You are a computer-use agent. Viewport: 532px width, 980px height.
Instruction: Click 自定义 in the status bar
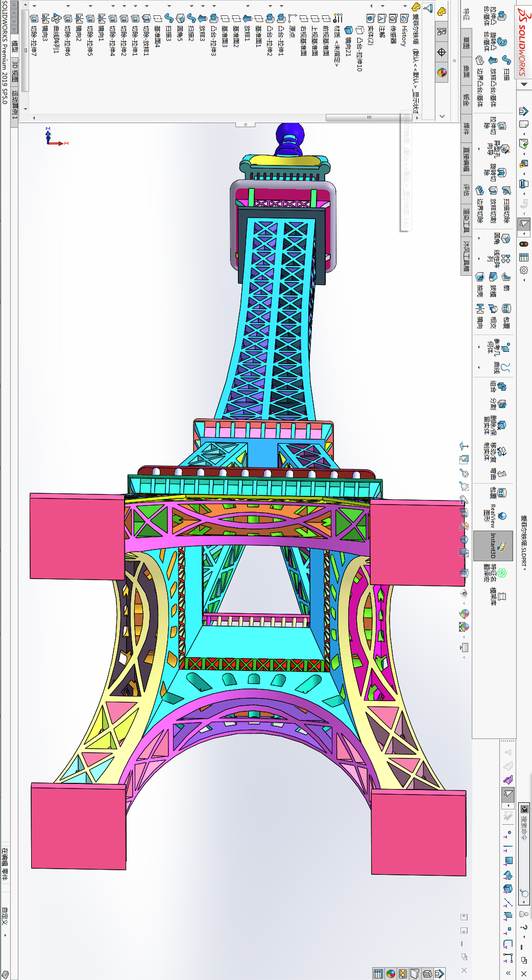tap(5, 915)
